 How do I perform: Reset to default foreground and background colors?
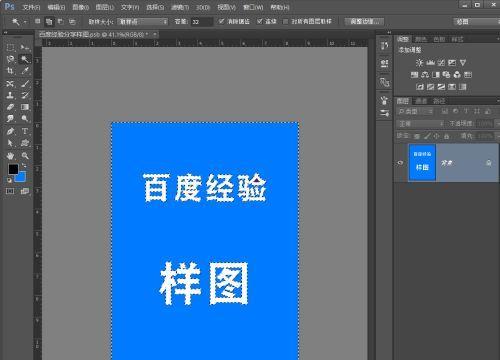[9, 180]
